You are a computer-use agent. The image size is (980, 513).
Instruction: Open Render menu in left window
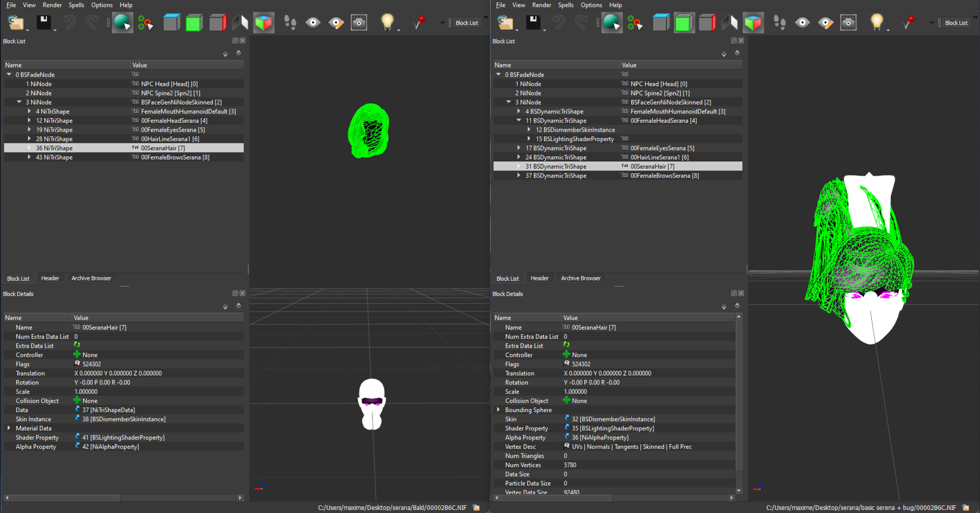52,5
